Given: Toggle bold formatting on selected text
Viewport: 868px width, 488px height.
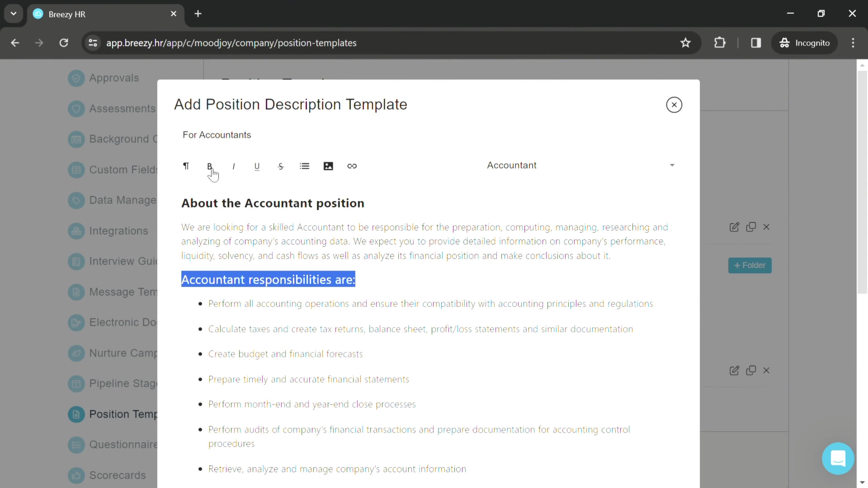Looking at the screenshot, I should click(210, 166).
